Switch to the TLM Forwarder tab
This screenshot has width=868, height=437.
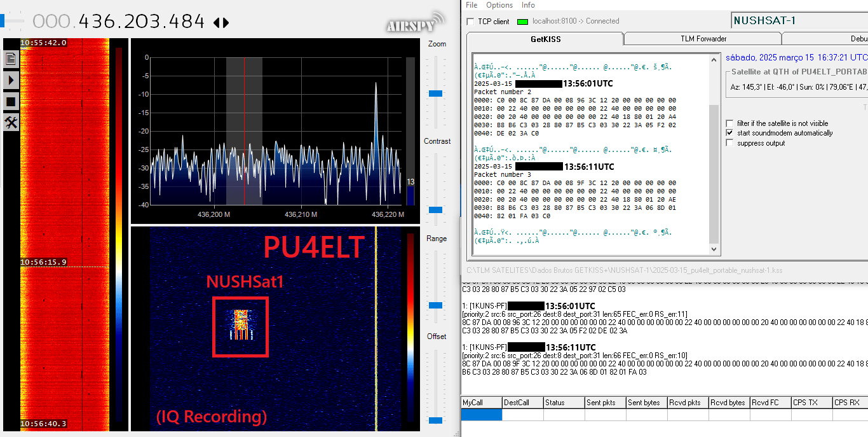pyautogui.click(x=703, y=39)
